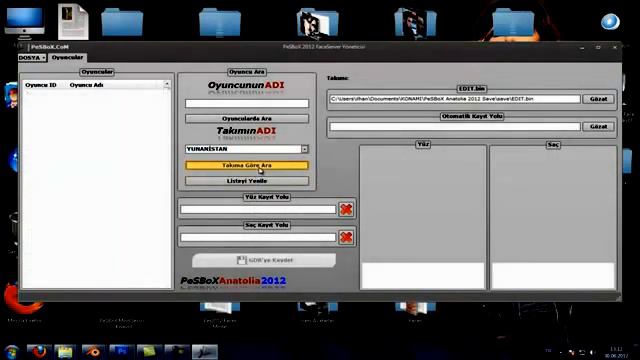
Task: Click the Oyuncu ID column header
Action: (41, 85)
